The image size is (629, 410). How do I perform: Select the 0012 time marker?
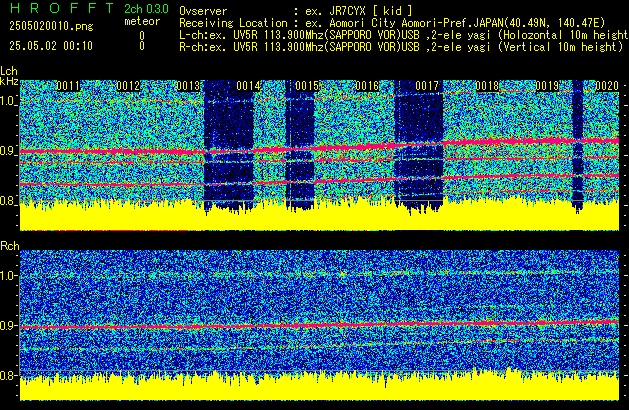pyautogui.click(x=128, y=86)
